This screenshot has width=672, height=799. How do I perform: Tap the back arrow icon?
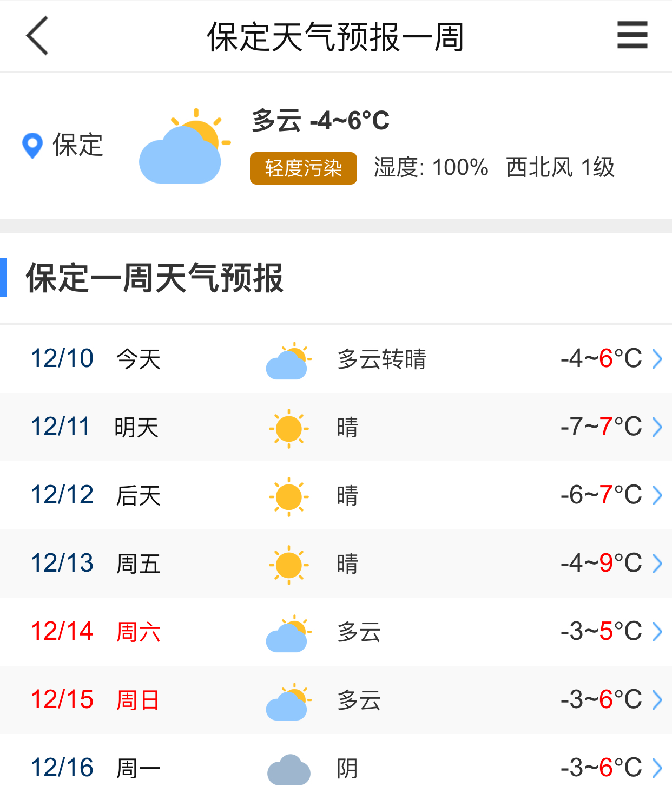tap(37, 36)
